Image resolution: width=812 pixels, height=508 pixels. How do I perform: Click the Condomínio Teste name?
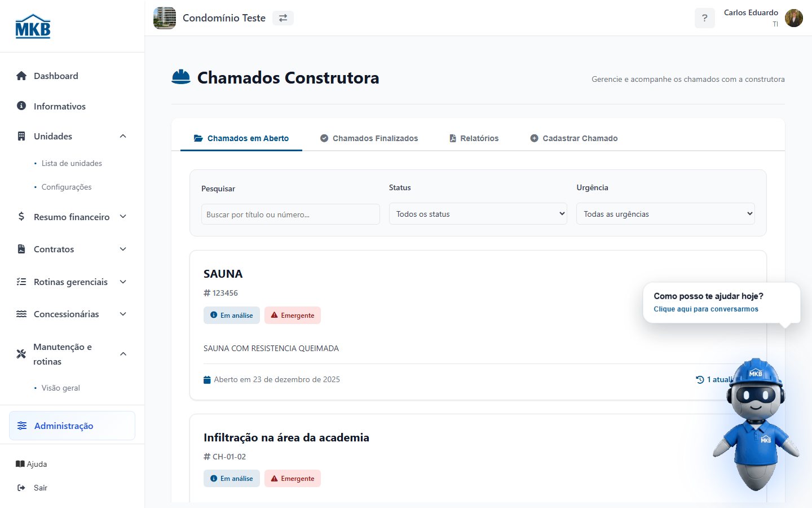(224, 18)
